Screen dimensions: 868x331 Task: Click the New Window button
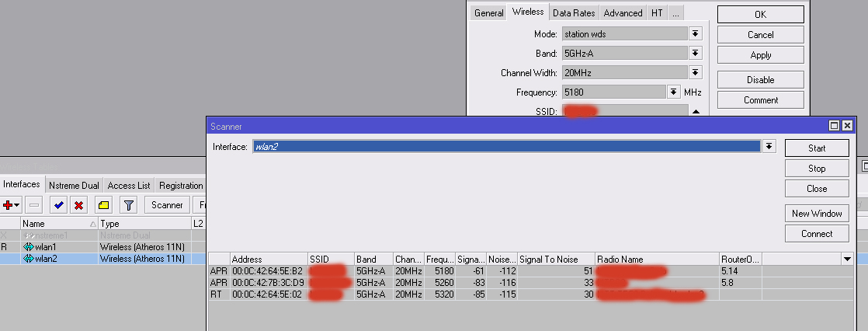(x=817, y=214)
